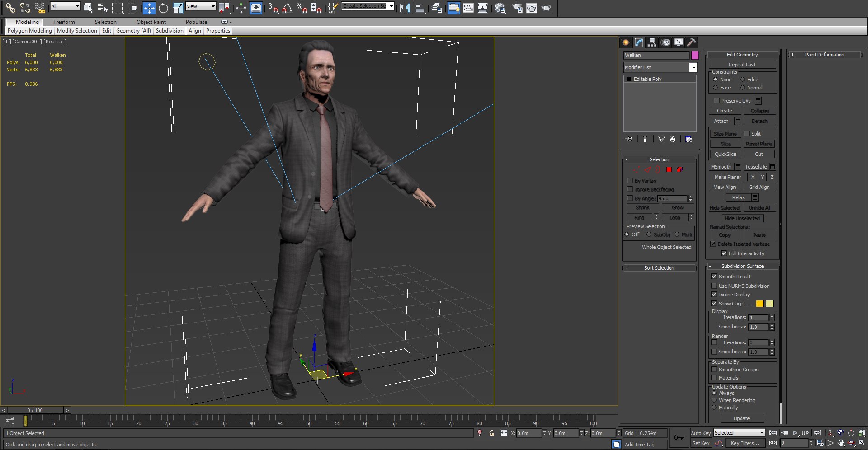Select Element sub-object level icon

[x=679, y=169]
